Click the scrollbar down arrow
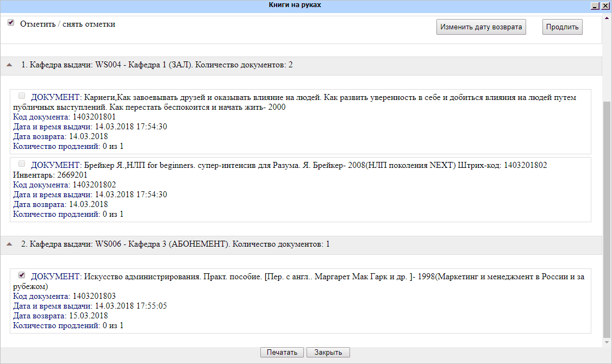The height and width of the screenshot is (364, 612). (x=607, y=343)
